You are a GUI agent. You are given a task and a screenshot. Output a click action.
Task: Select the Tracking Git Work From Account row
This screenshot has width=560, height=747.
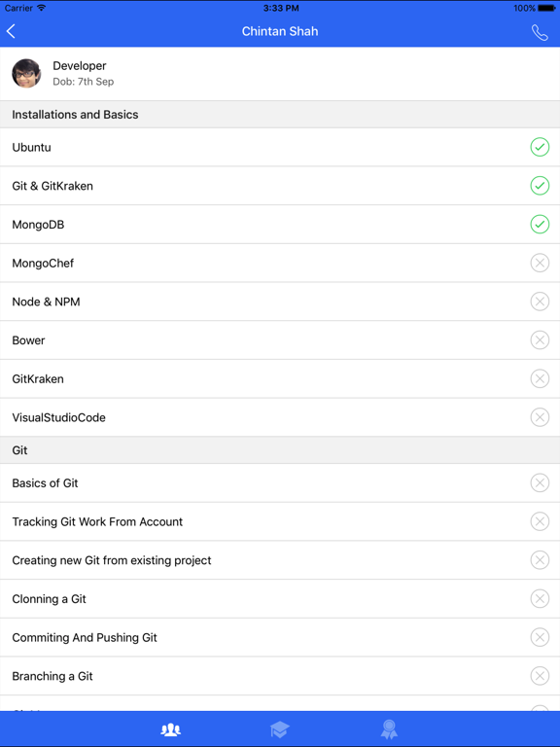(x=280, y=521)
